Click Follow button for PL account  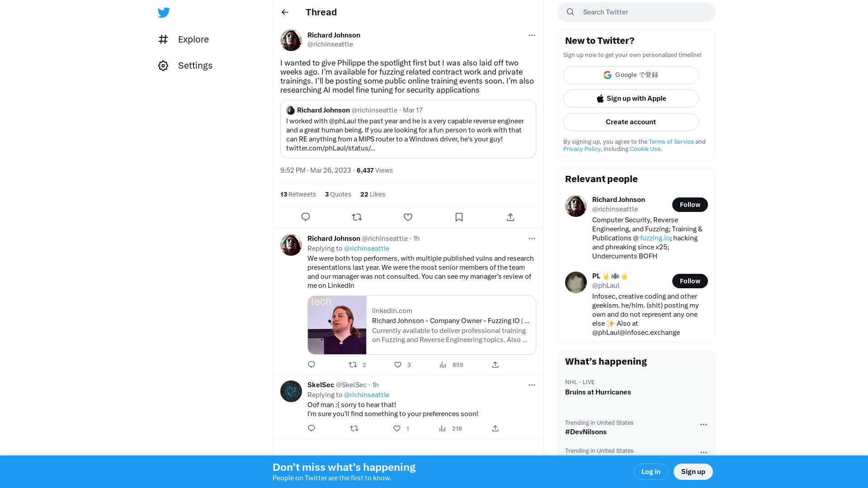point(689,281)
